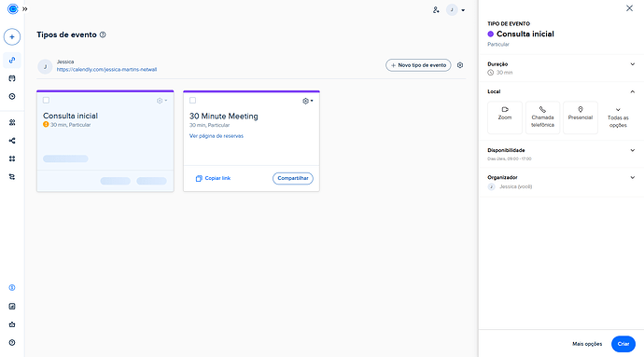Expand Todas as opções for location
Viewport: 644px width, 357px height.
(x=618, y=117)
